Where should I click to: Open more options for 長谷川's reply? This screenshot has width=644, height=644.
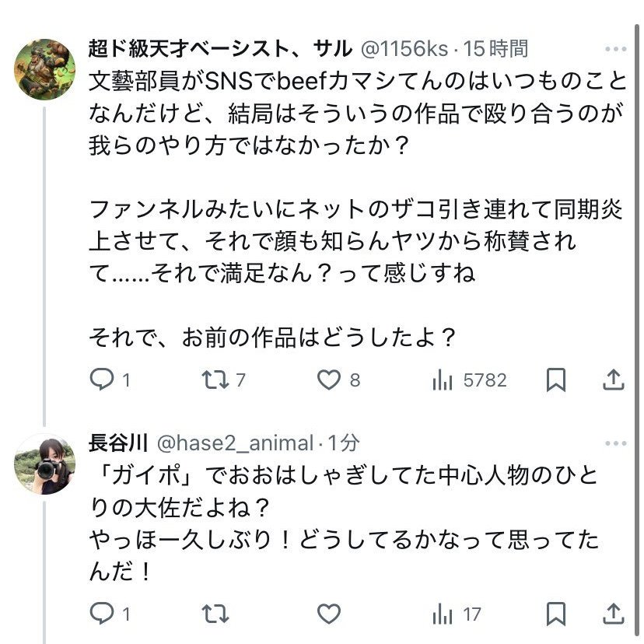(615, 443)
